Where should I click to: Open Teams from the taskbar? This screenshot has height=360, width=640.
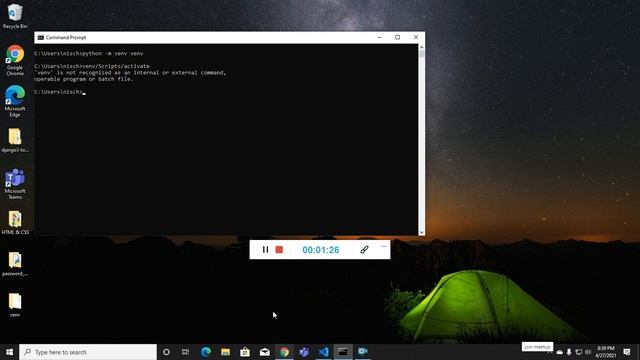click(304, 352)
